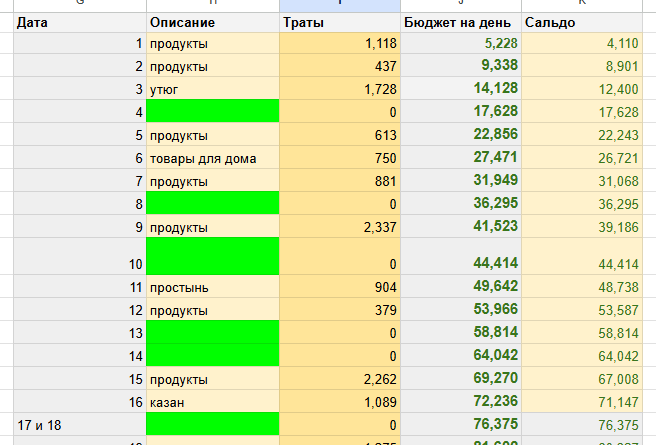Select the green description cell for day 10
This screenshot has height=445, width=656.
point(213,256)
